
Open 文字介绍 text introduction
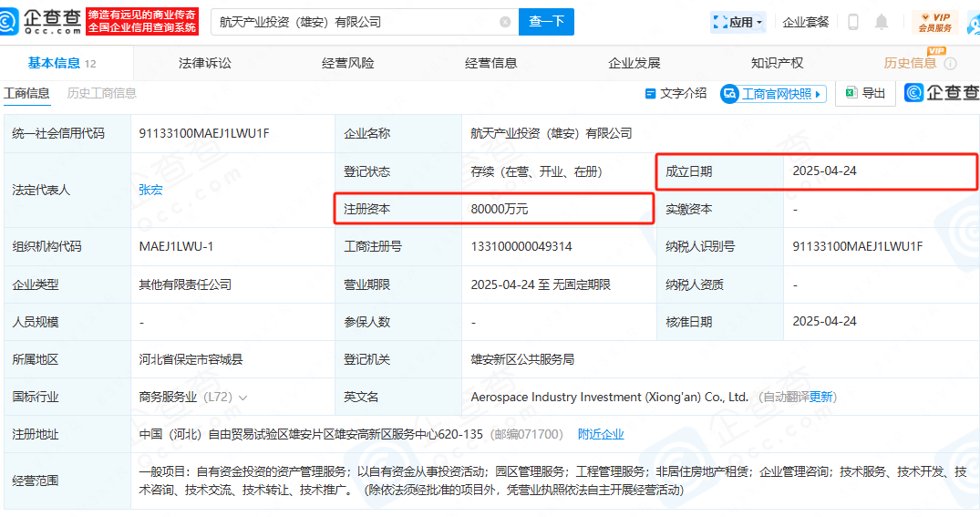(676, 93)
